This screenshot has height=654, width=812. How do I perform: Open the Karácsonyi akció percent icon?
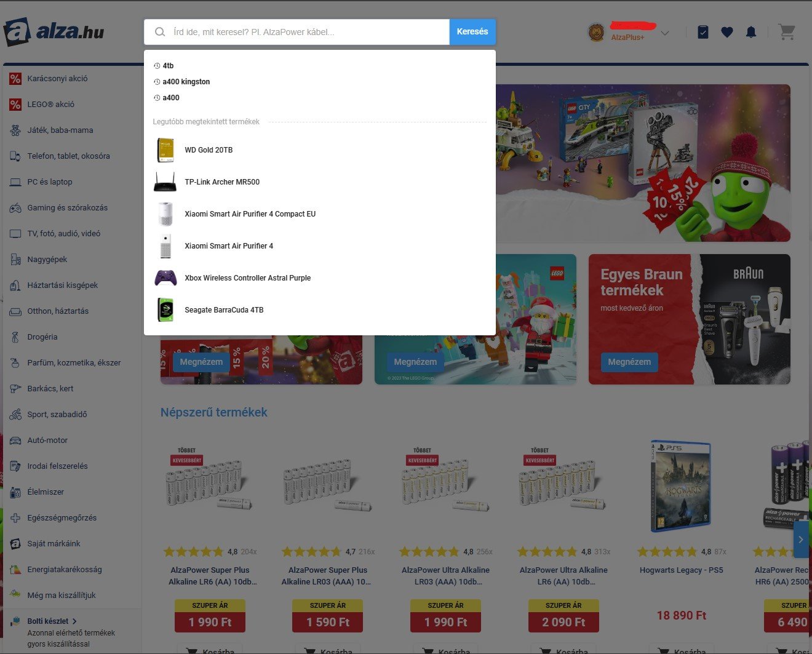[x=15, y=79]
